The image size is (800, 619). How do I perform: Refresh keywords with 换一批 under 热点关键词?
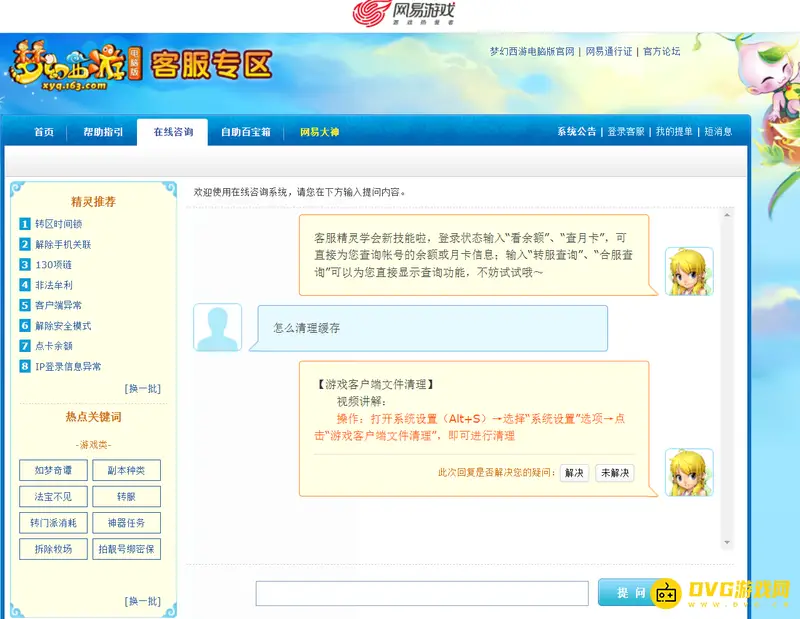click(143, 602)
